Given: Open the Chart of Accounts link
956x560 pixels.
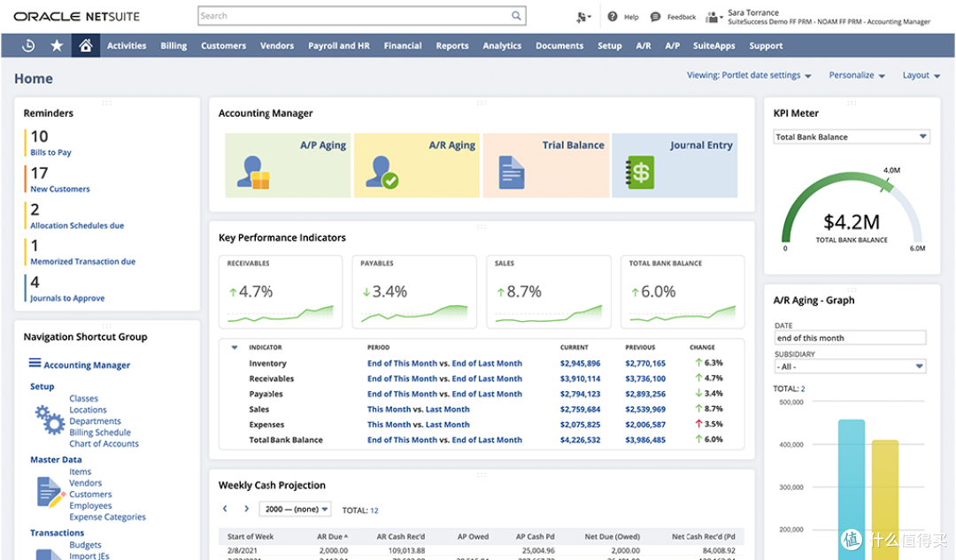Looking at the screenshot, I should (x=104, y=443).
